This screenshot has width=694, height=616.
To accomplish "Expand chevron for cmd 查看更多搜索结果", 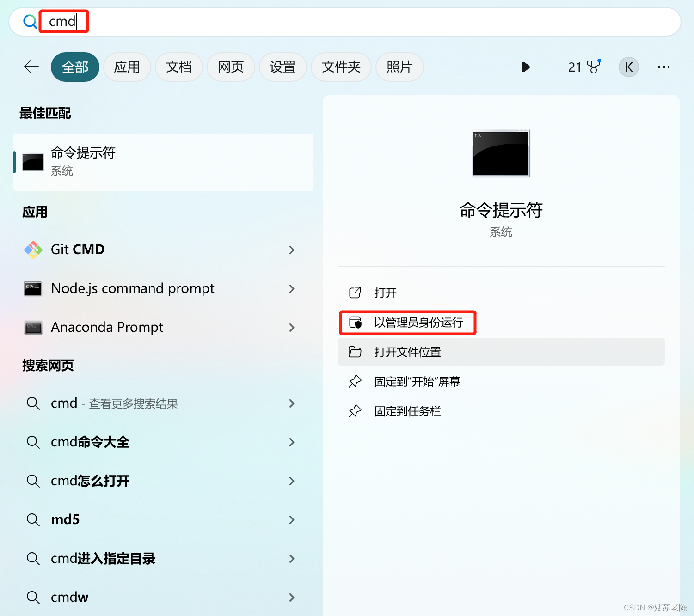I will click(x=292, y=403).
